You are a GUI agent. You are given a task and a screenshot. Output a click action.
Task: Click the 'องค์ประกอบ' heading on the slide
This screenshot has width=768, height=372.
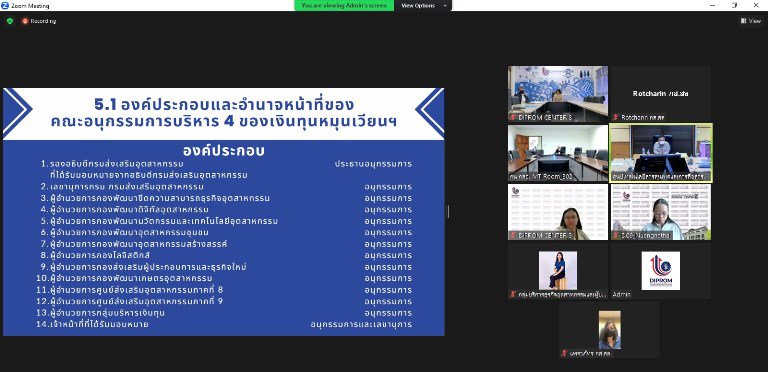click(x=224, y=150)
